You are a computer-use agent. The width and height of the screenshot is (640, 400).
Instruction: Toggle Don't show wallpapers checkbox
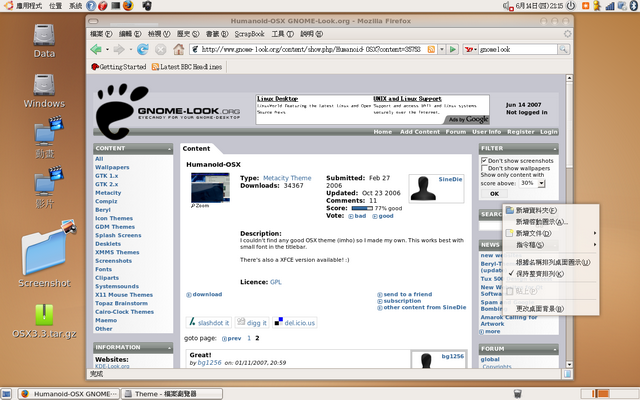point(484,168)
